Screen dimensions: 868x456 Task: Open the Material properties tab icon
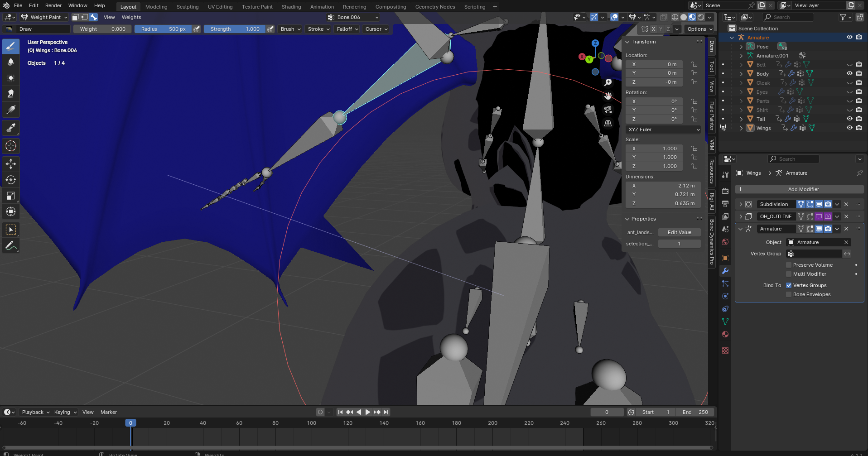pyautogui.click(x=725, y=334)
